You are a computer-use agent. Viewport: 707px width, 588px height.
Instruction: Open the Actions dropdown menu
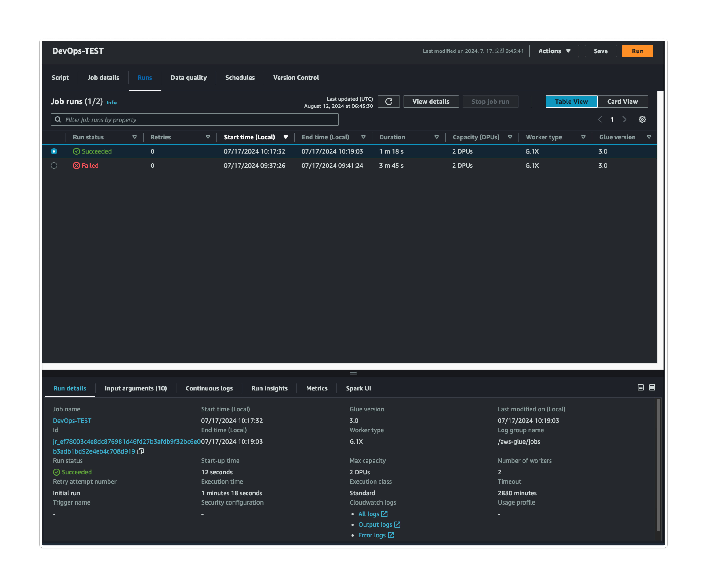pos(554,51)
